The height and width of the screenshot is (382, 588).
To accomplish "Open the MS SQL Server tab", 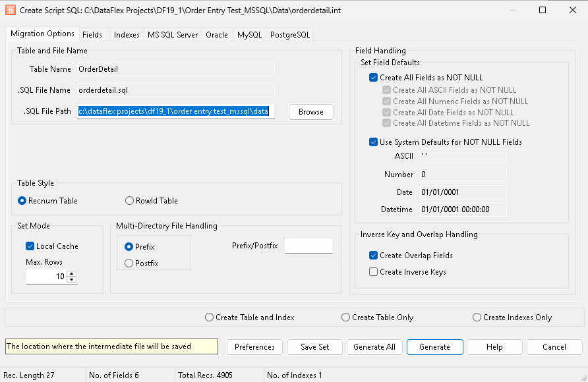I will coord(172,35).
